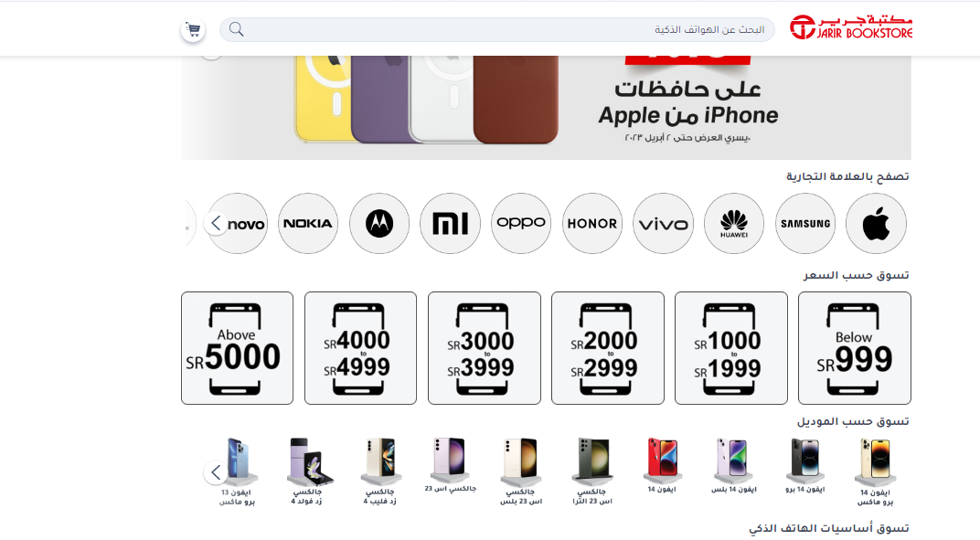Pick the Vivo brand logo
This screenshot has height=540, width=980.
coord(663,223)
